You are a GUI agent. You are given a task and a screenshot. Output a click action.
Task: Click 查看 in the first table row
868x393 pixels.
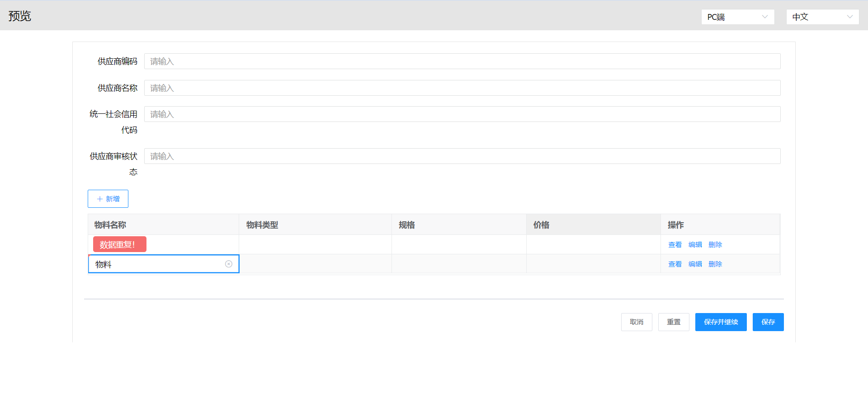(x=675, y=244)
